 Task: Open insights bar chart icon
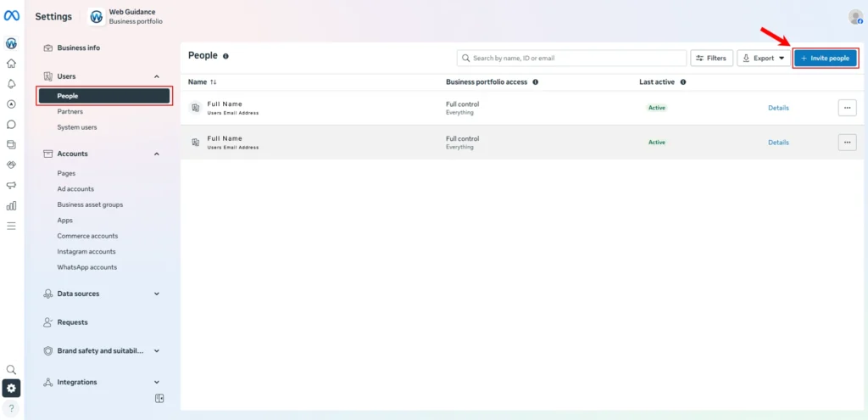pos(11,205)
